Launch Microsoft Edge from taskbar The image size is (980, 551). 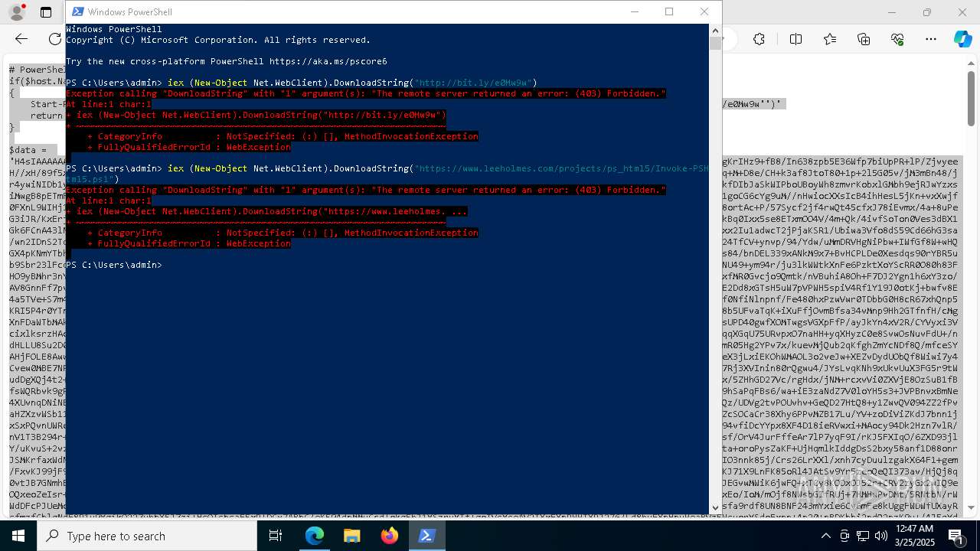(315, 536)
